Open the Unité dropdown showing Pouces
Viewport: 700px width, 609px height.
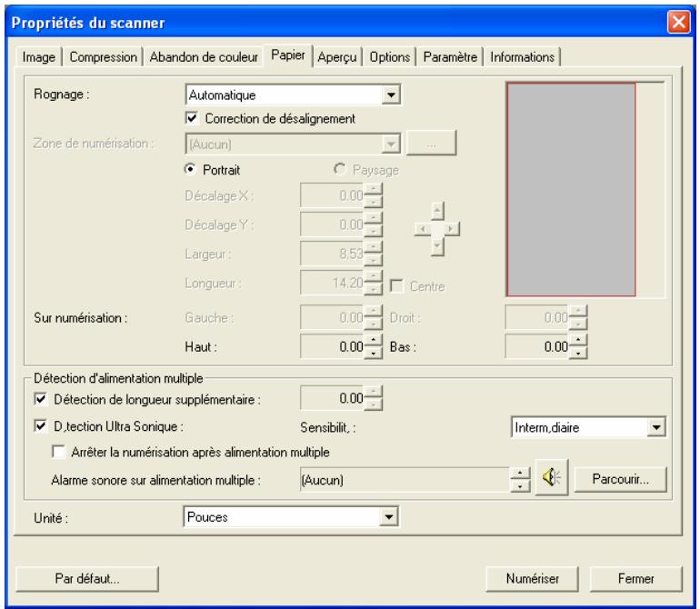[x=389, y=517]
